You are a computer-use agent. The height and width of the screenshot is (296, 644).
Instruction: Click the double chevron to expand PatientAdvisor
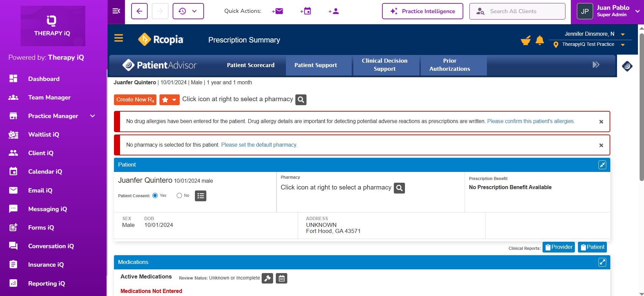[x=596, y=65]
